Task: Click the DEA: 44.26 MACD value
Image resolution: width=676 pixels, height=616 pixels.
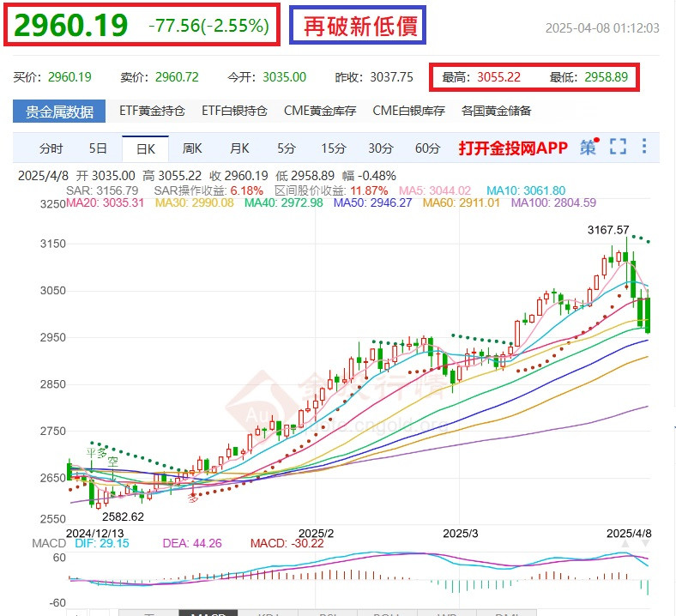Action: click(192, 543)
